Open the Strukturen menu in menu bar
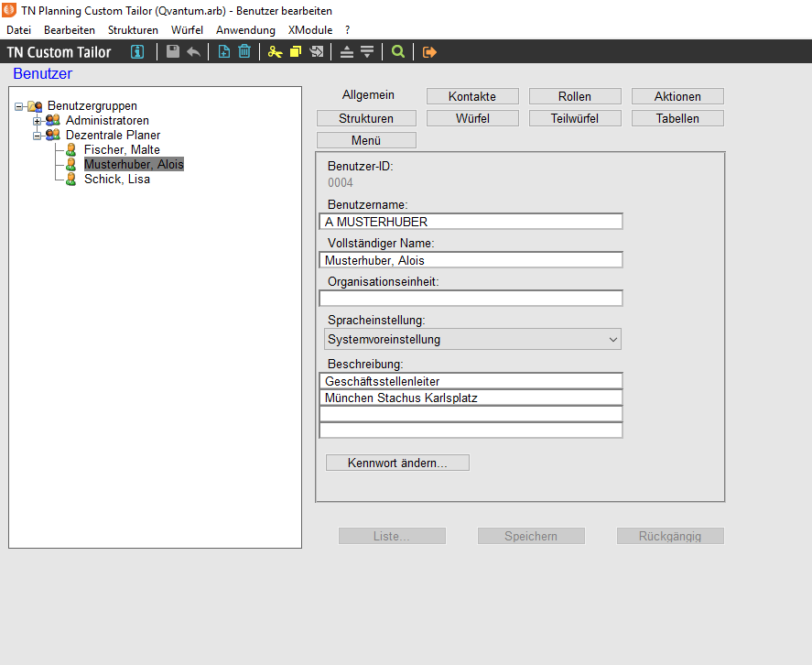The height and width of the screenshot is (665, 812). 133,30
